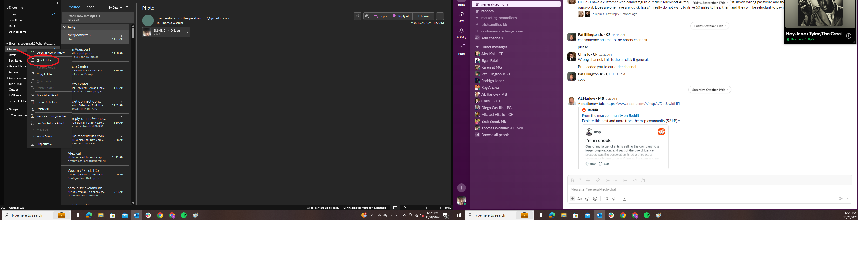Viewport: 868px width, 260px height.
Task: Open the Friday, October 11th date dropdown
Action: point(710,26)
